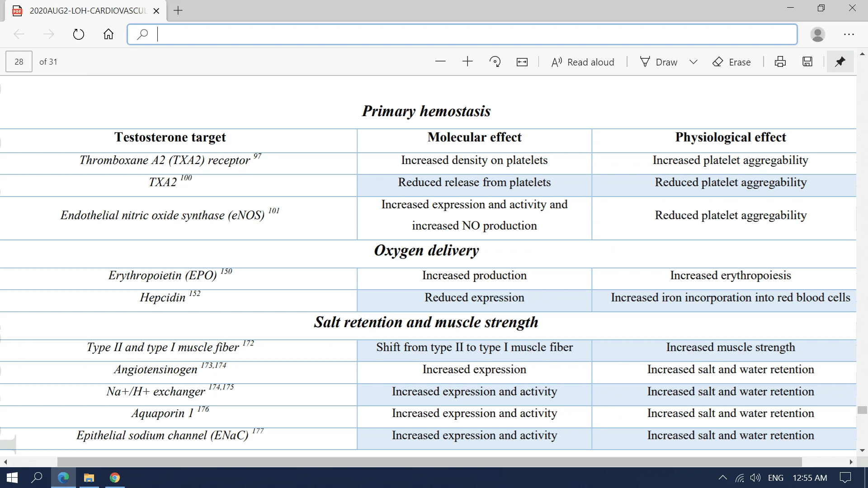Click 'Salt retention and muscle strength' heading
Image resolution: width=868 pixels, height=488 pixels.
click(x=426, y=322)
